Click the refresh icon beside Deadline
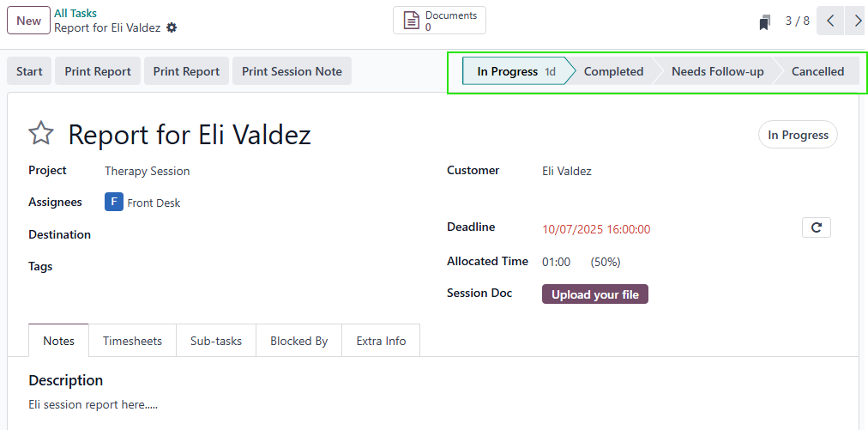This screenshot has height=430, width=868. pyautogui.click(x=817, y=227)
